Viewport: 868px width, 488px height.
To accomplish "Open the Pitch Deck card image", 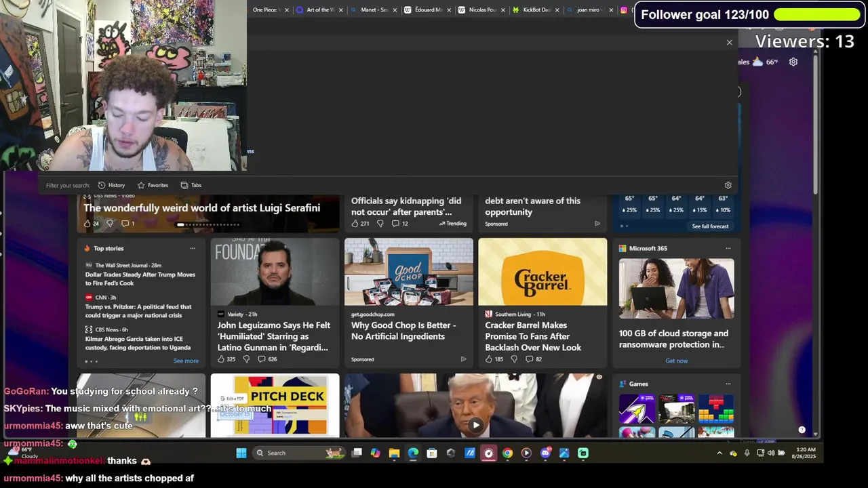I will (275, 405).
